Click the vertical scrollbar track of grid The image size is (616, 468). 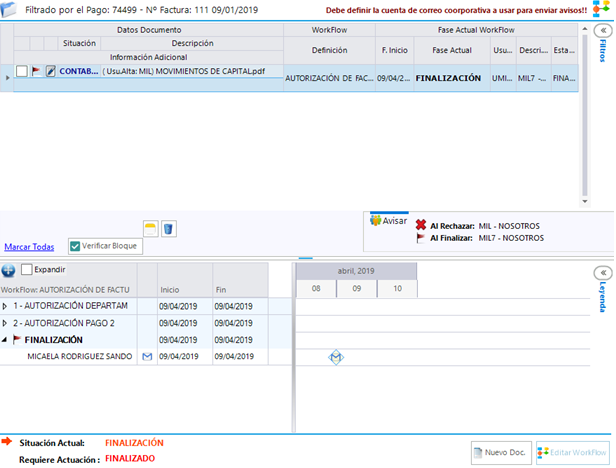point(585,115)
